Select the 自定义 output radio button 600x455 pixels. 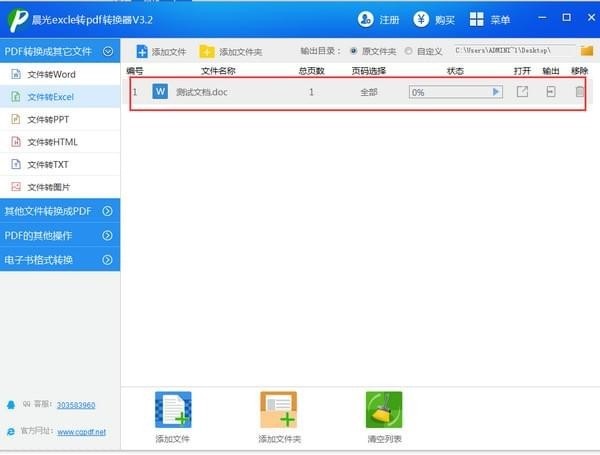[x=408, y=51]
